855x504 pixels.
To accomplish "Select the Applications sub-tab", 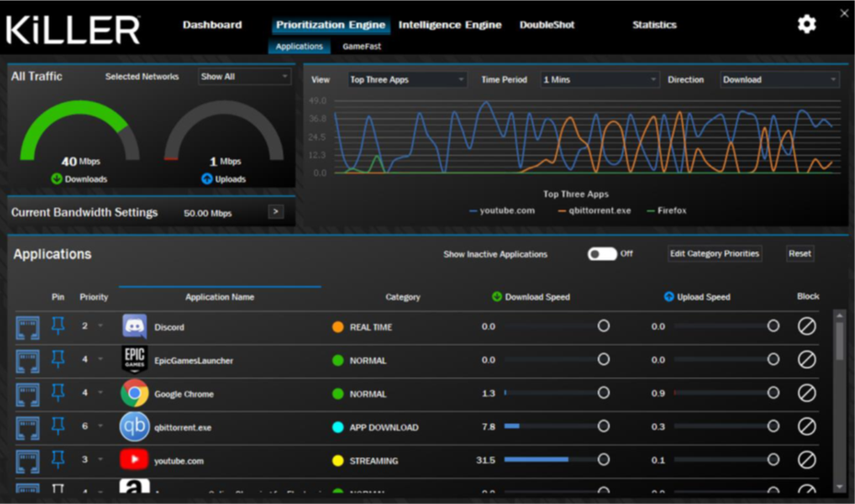I will tap(299, 46).
